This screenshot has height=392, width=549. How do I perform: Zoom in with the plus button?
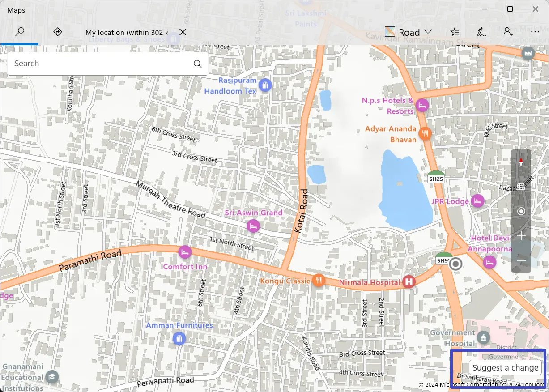521,236
